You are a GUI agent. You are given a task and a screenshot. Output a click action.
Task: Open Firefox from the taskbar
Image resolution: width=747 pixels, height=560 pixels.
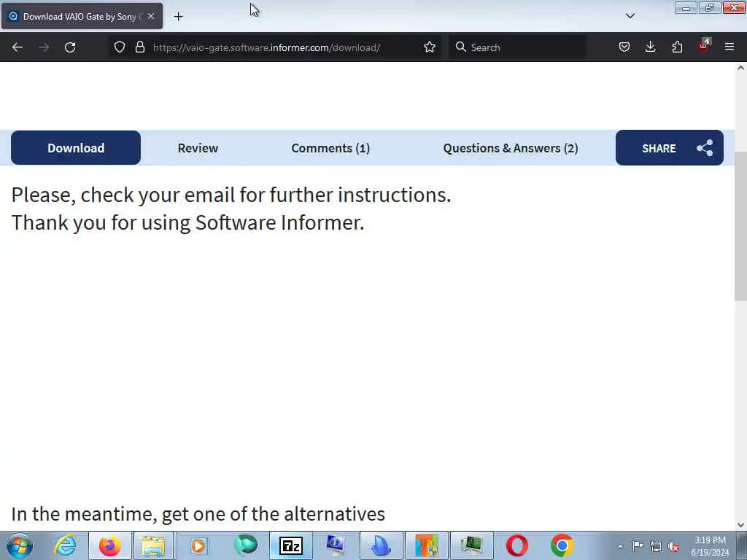pos(110,545)
